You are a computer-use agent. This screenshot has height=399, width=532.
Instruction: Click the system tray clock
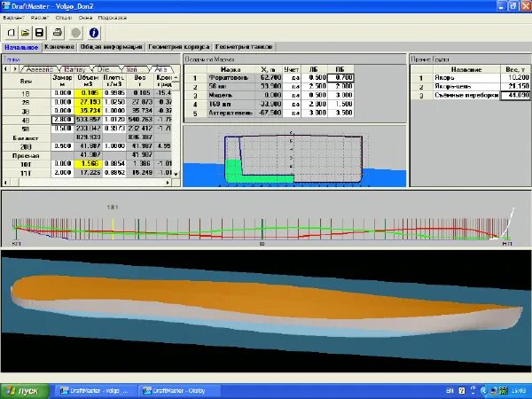[520, 391]
